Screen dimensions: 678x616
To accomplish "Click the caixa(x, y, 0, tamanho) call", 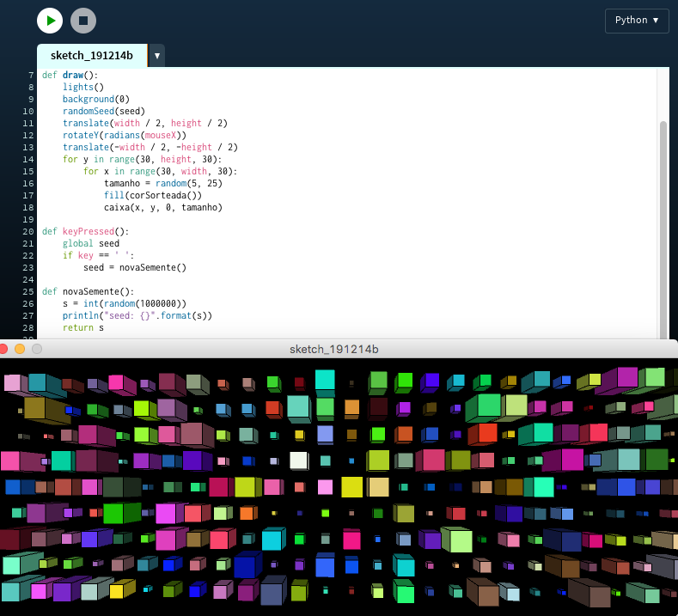I will point(163,207).
